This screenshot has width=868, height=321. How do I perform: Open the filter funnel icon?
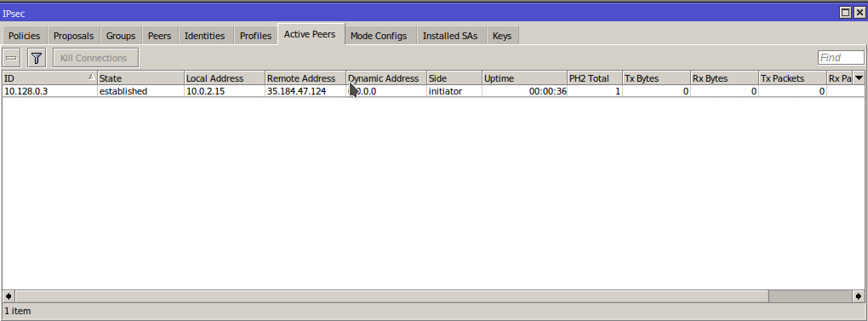pyautogui.click(x=37, y=58)
